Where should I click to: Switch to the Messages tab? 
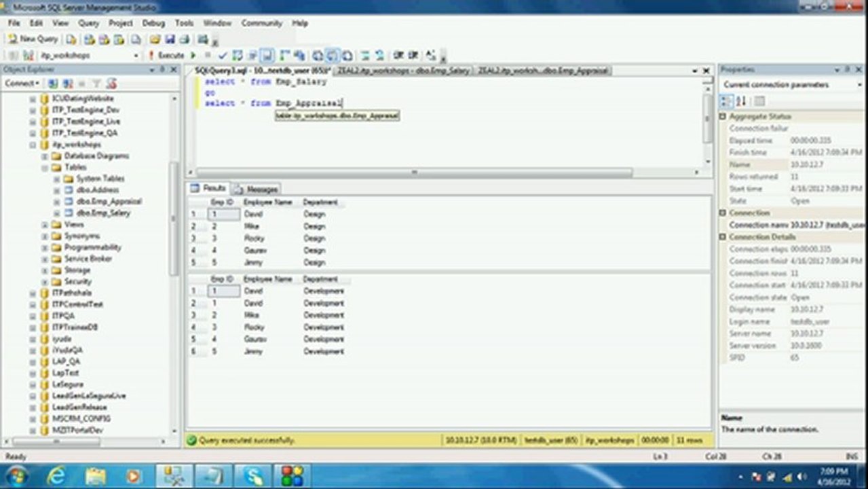(257, 189)
